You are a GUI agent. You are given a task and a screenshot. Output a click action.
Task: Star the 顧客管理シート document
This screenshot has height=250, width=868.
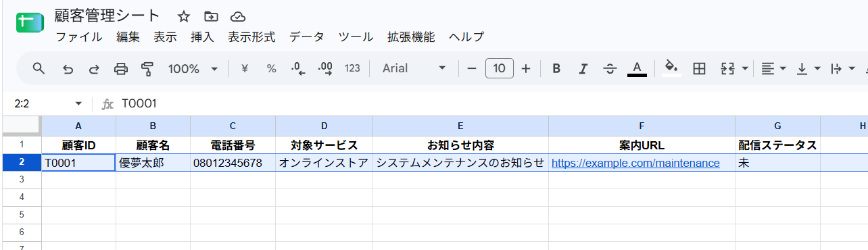184,16
